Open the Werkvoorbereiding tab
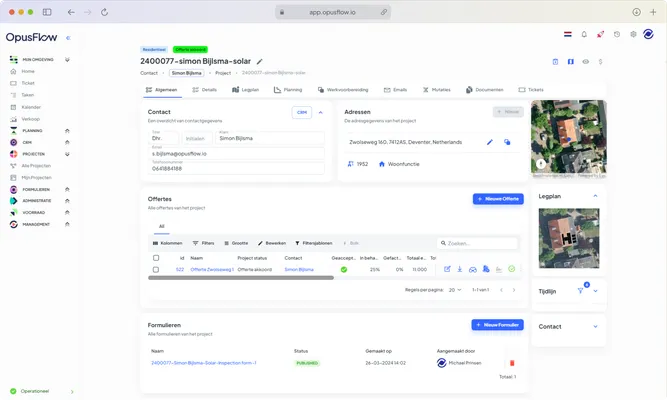Viewport: 667px width, 400px height. point(343,90)
